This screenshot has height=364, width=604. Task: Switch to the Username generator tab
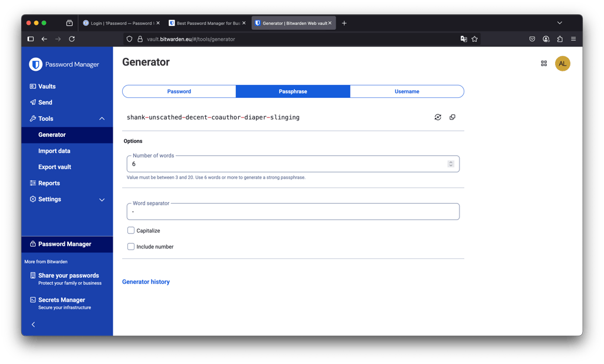pyautogui.click(x=407, y=91)
